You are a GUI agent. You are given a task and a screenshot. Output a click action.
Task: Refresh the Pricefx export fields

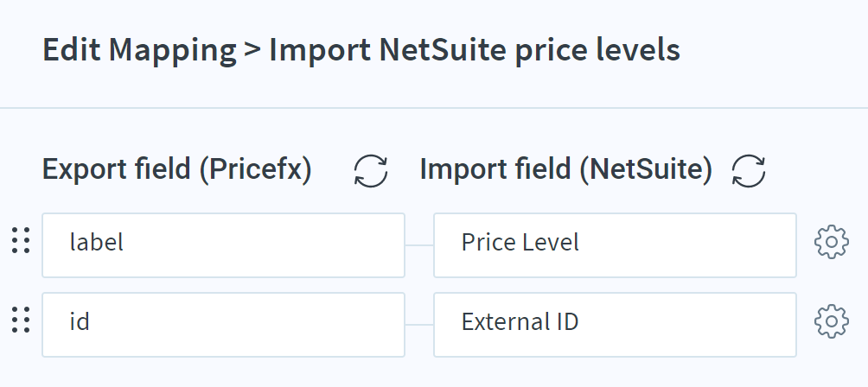pos(370,171)
